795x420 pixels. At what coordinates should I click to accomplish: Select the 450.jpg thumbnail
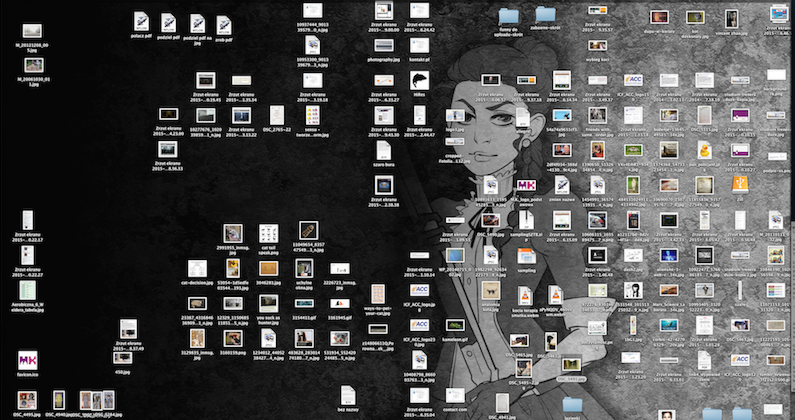123,358
